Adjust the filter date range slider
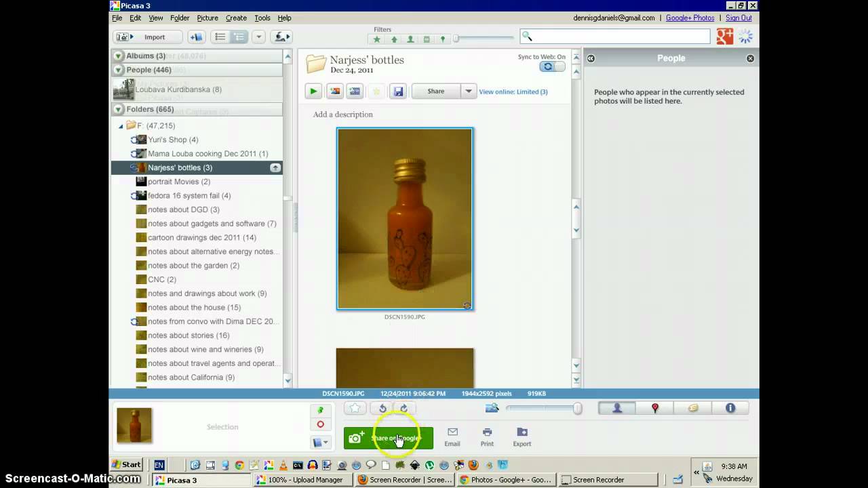The image size is (868, 488). coord(484,39)
